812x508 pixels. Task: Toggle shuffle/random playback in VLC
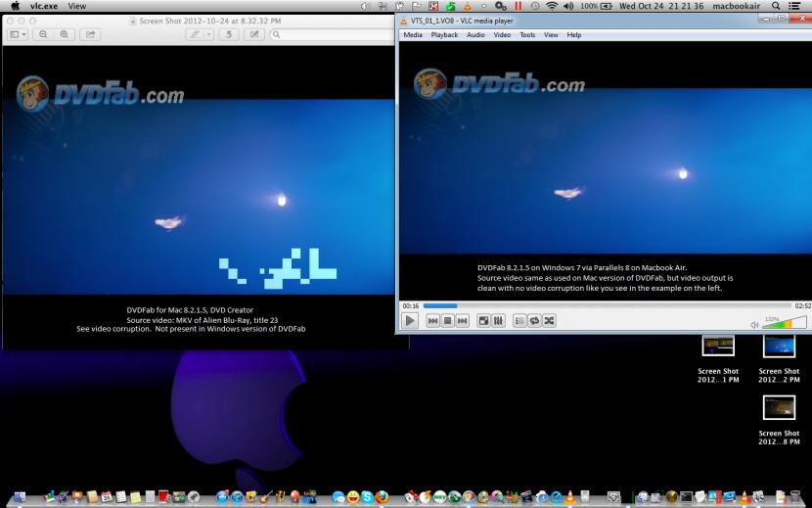[549, 321]
